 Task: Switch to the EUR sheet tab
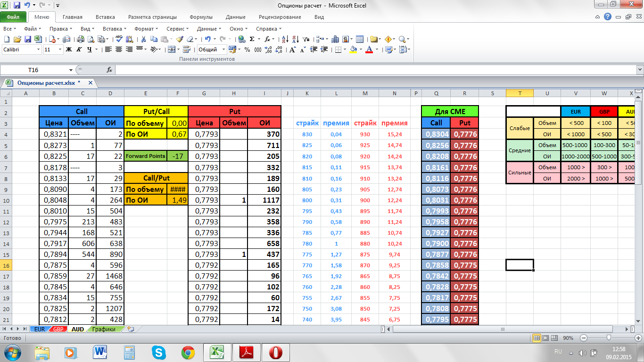pos(40,329)
